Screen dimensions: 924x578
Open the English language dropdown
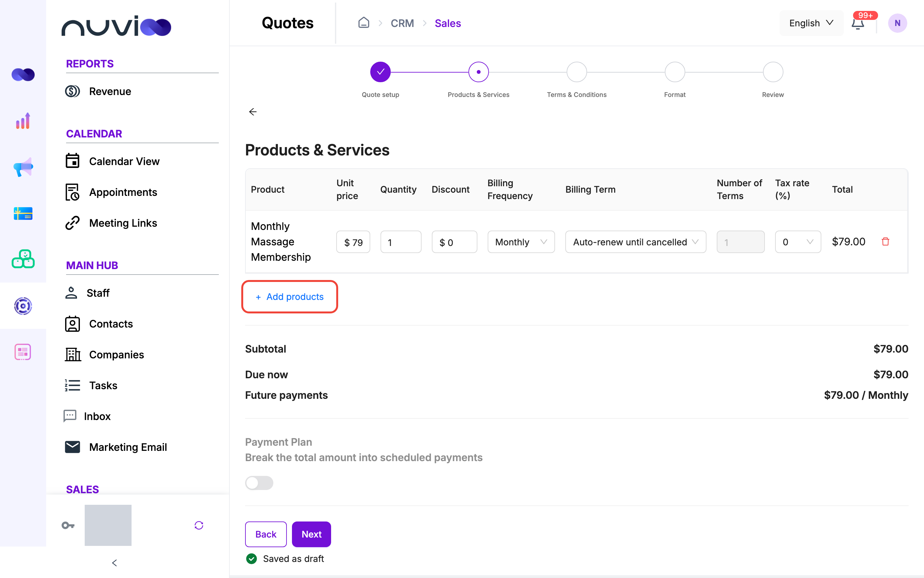point(811,23)
